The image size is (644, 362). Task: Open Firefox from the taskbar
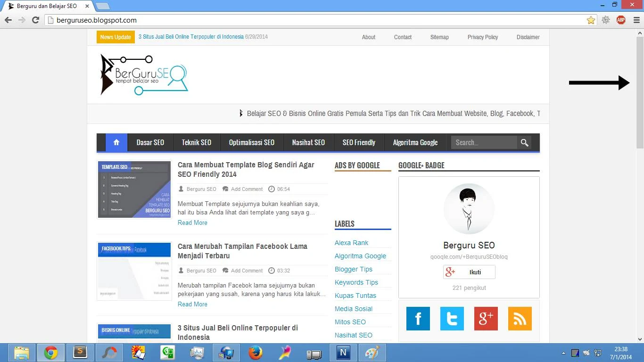pyautogui.click(x=256, y=353)
